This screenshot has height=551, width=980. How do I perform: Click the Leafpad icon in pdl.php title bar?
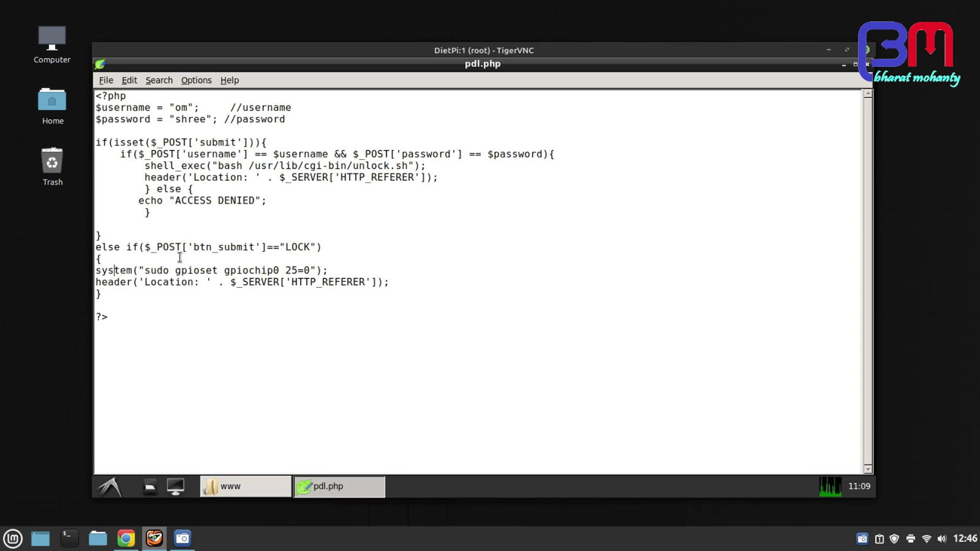100,64
